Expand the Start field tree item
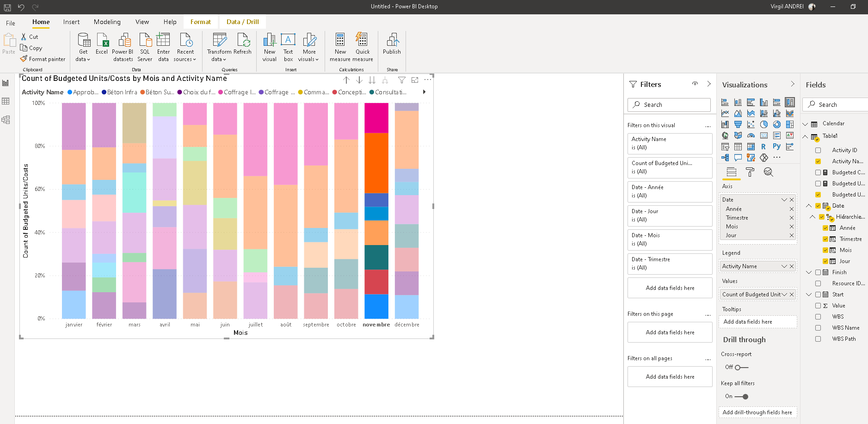 [x=808, y=294]
